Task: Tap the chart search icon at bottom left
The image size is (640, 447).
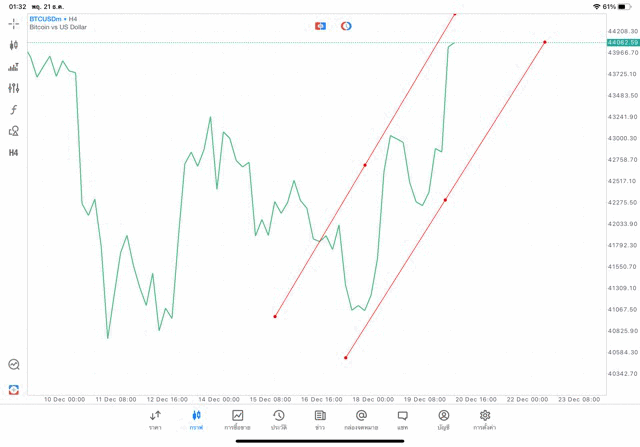Action: click(14, 365)
